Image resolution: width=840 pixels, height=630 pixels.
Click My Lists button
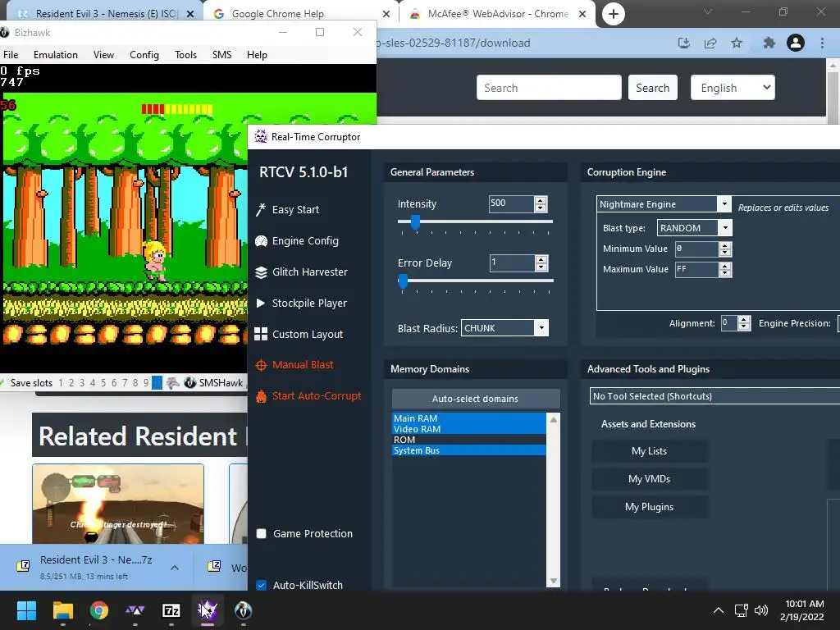pos(650,451)
